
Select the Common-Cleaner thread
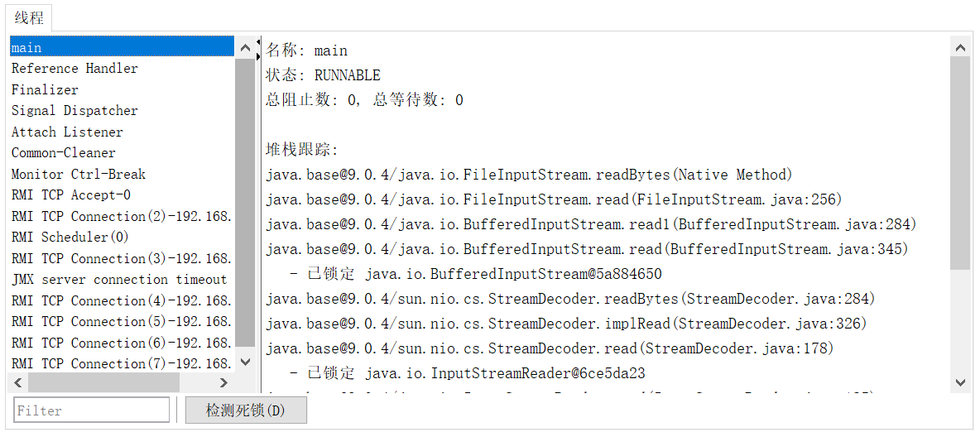64,153
